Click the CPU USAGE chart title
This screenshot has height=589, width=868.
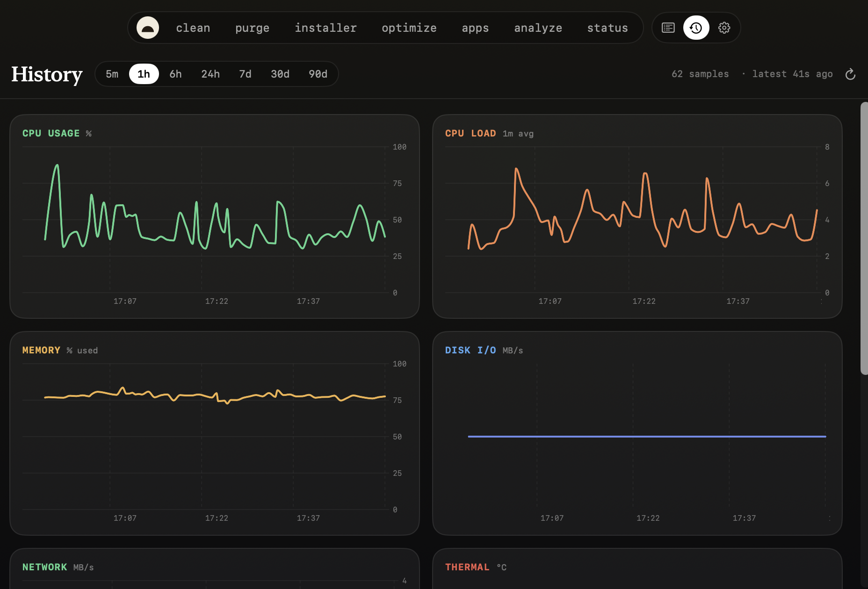point(51,133)
